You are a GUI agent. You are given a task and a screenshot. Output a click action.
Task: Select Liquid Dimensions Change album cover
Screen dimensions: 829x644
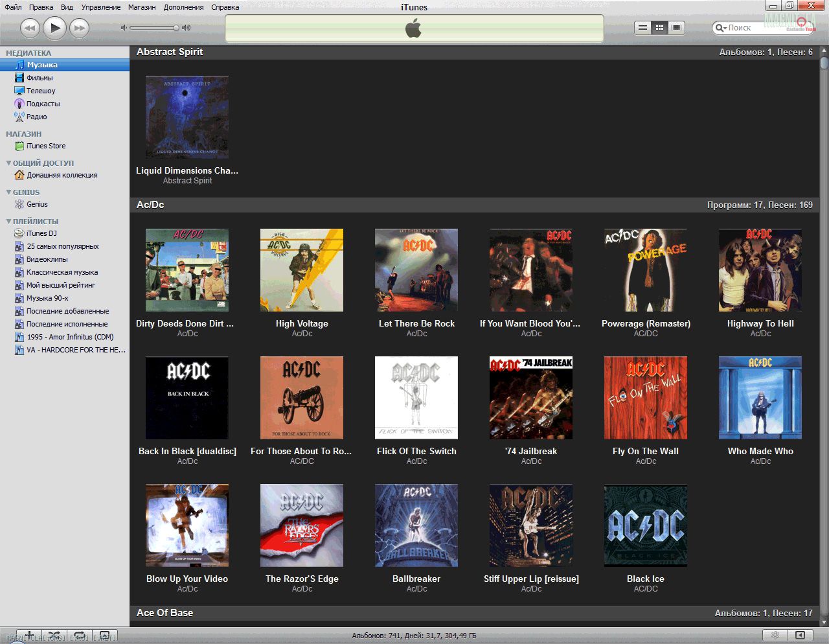(187, 117)
